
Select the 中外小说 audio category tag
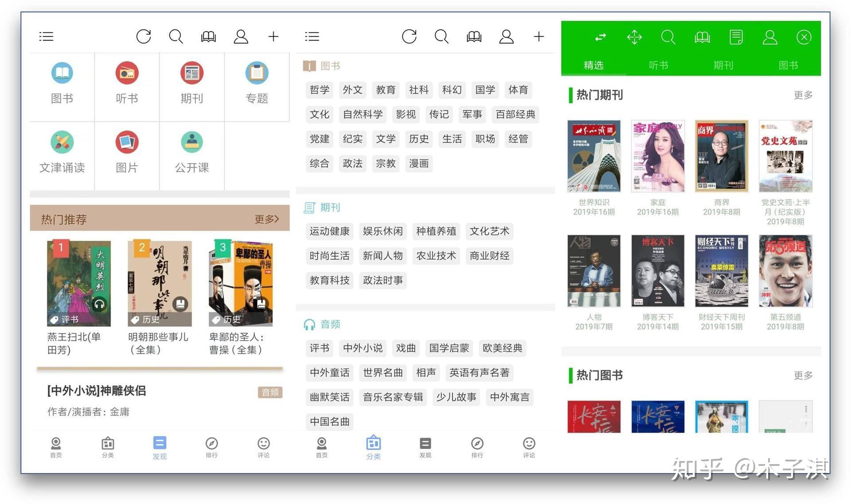[x=363, y=348]
